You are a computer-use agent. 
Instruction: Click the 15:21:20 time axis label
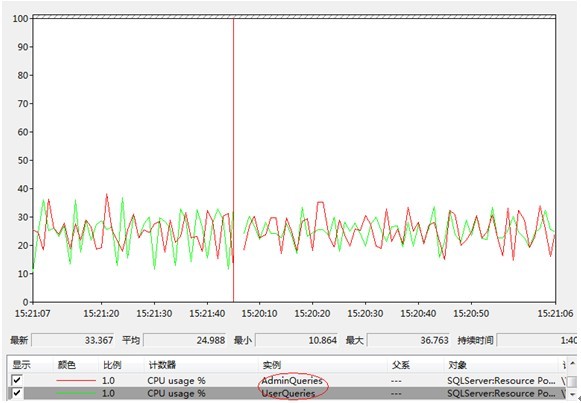tap(101, 313)
